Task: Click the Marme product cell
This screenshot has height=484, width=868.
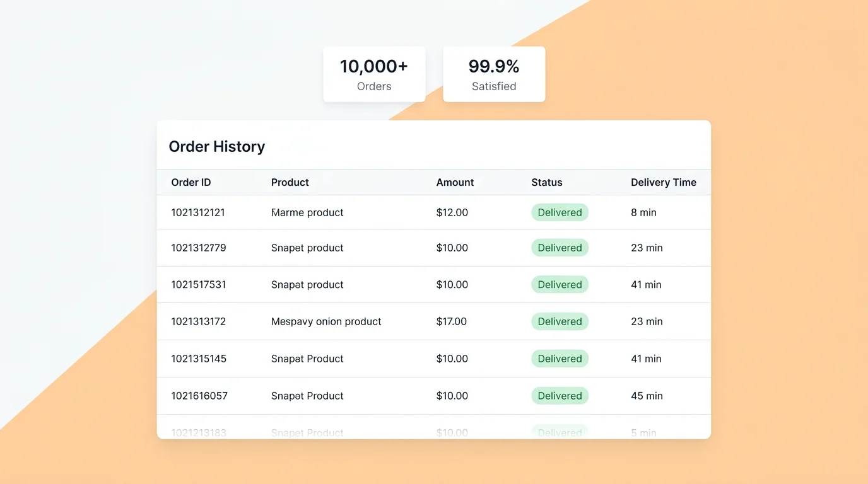Action: coord(307,212)
